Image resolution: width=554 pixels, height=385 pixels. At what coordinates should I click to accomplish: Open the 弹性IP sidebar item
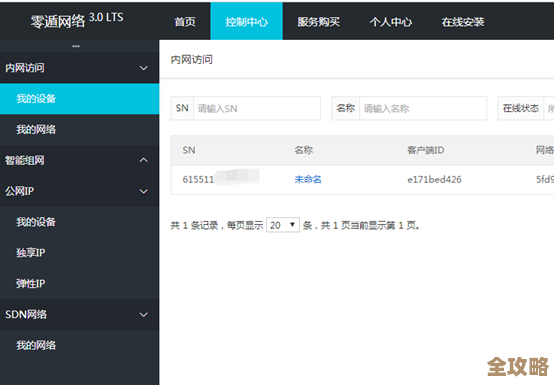click(x=79, y=284)
